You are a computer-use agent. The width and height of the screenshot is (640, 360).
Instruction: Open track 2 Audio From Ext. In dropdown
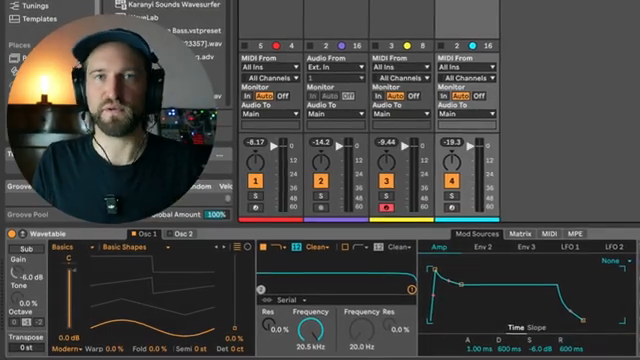336,67
